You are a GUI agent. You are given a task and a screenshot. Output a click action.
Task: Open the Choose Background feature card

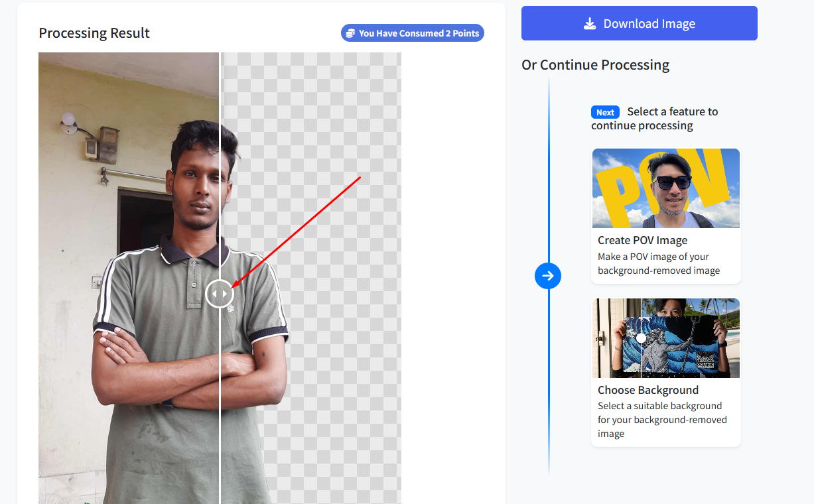[x=665, y=372]
